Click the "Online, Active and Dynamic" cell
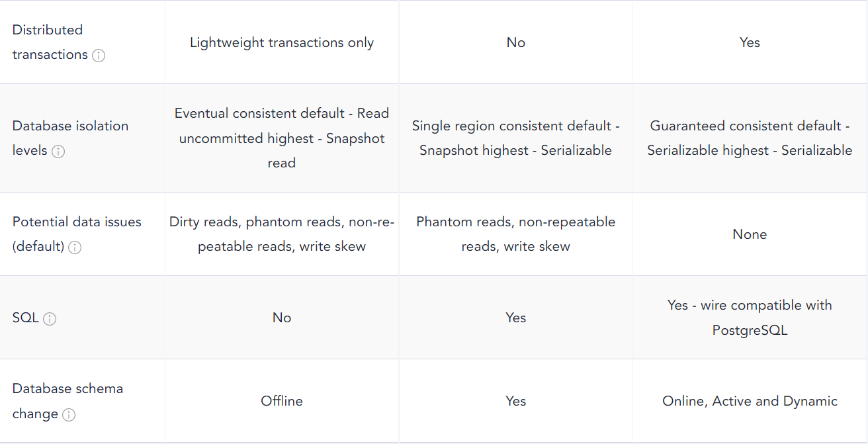868x444 pixels. [750, 401]
